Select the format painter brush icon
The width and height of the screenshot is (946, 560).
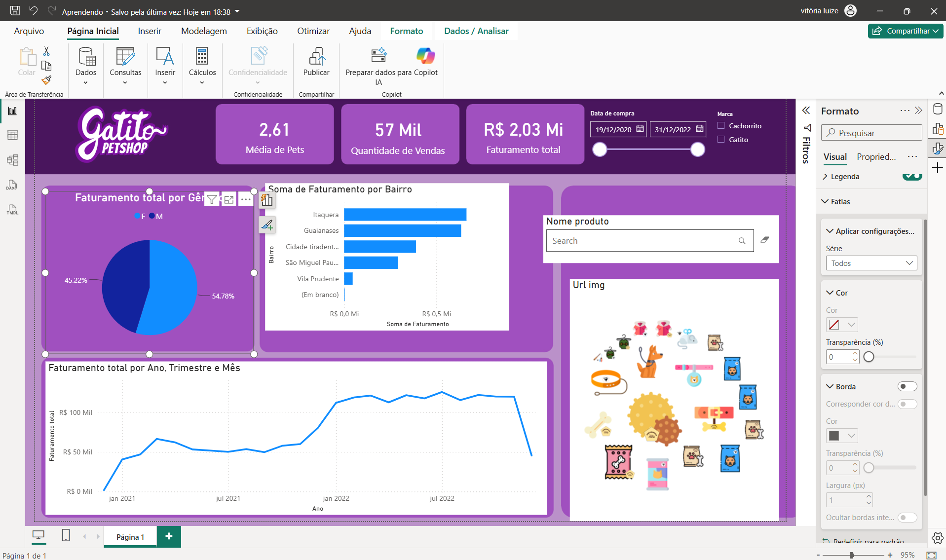(46, 80)
